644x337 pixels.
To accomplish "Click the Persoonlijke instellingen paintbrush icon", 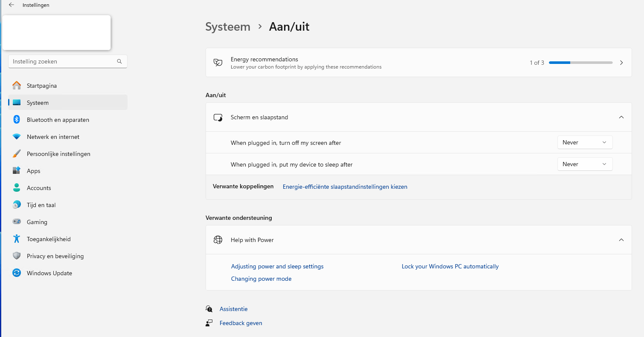I will click(x=17, y=154).
